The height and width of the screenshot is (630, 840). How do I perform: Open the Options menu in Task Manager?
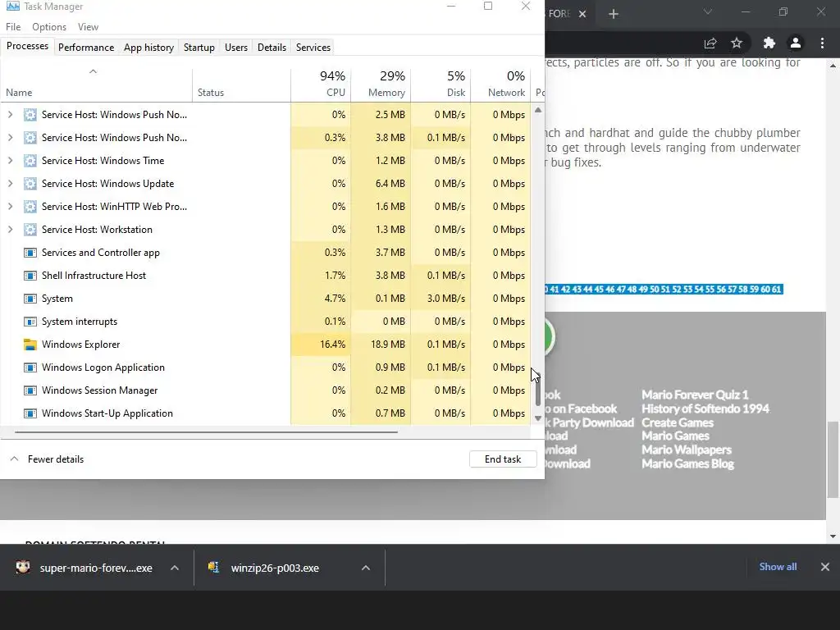click(x=49, y=27)
